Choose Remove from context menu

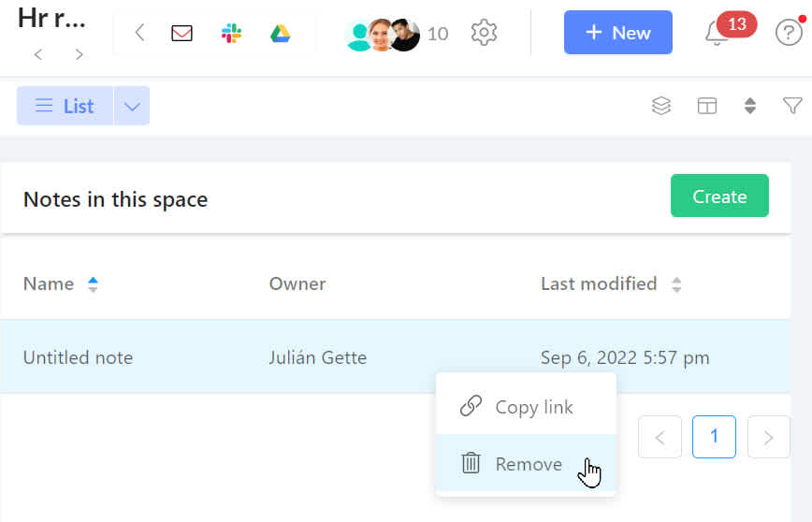point(526,463)
